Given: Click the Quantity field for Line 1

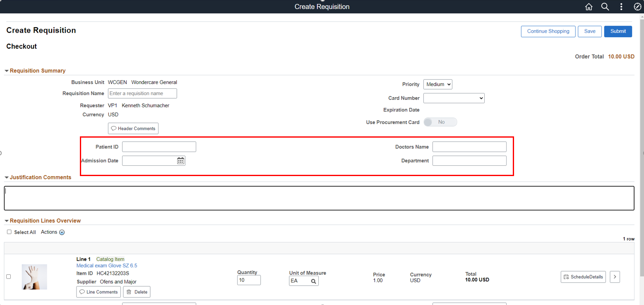Looking at the screenshot, I should pos(249,280).
